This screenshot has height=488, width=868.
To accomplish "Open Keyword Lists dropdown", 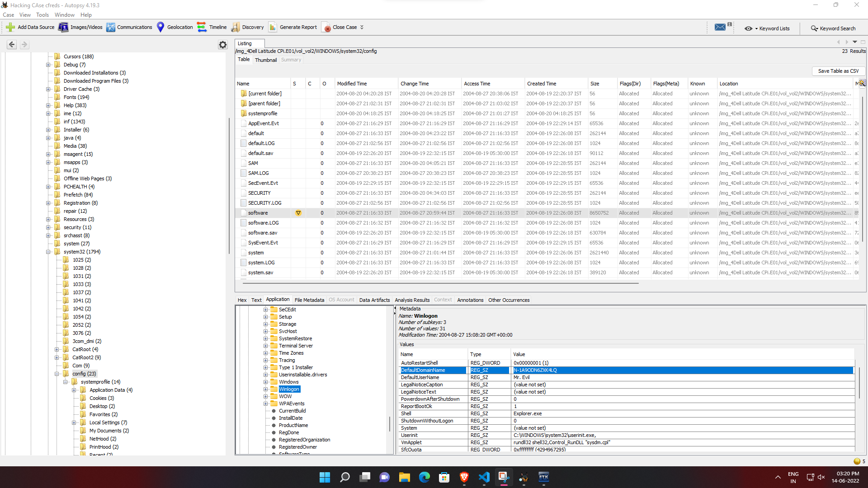I will (767, 28).
